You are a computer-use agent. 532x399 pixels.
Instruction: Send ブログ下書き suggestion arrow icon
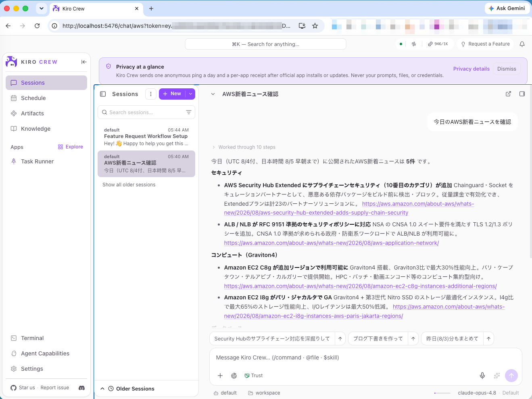coord(413,338)
